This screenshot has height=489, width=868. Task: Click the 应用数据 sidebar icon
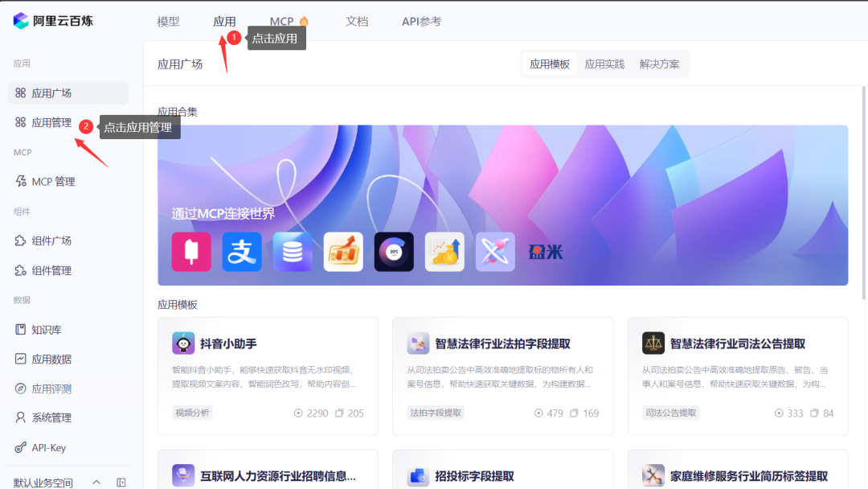[x=20, y=359]
